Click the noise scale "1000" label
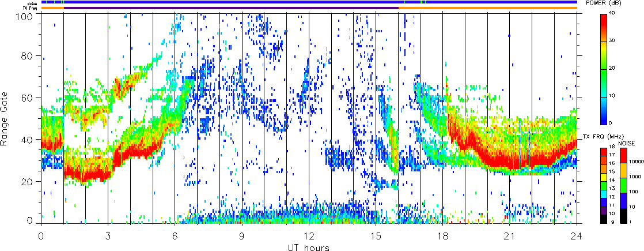Viewport: 644px width, 251px height. (634, 177)
